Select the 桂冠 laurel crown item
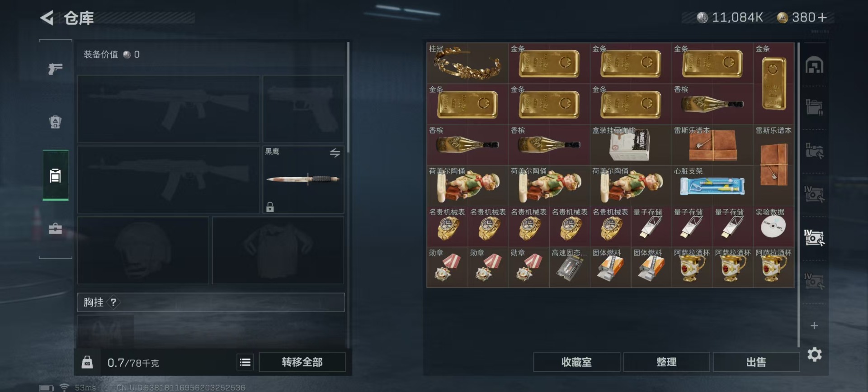The image size is (868, 392). tap(467, 63)
